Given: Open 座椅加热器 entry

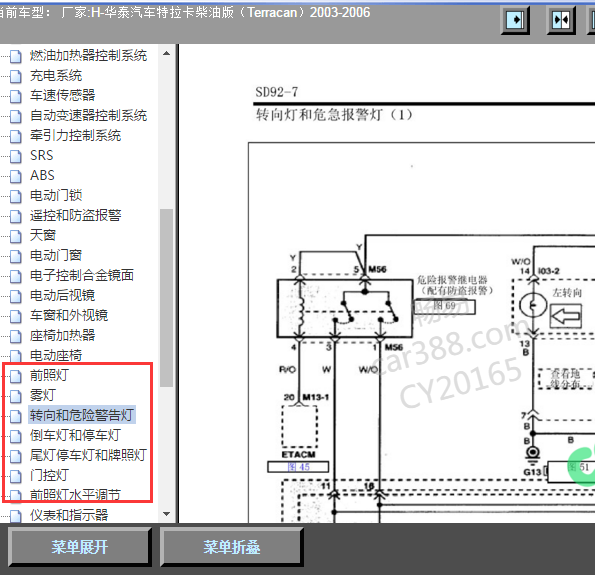Looking at the screenshot, I should tap(63, 335).
